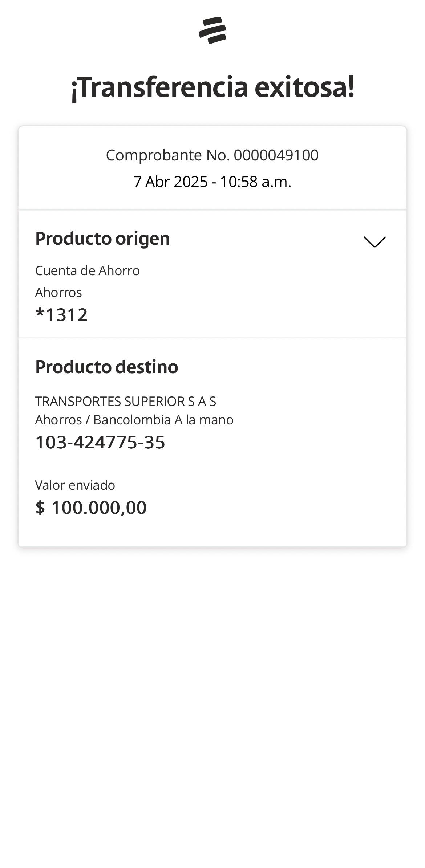Click the time 10:58 a.m.

256,182
